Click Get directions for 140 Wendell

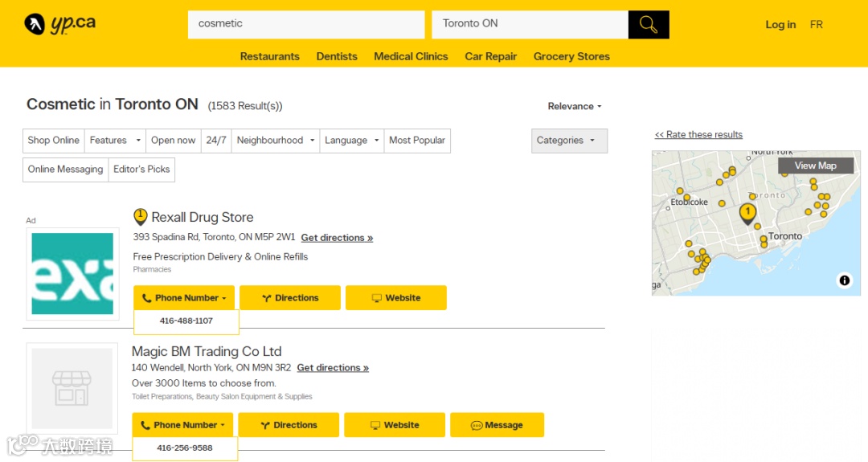(333, 368)
